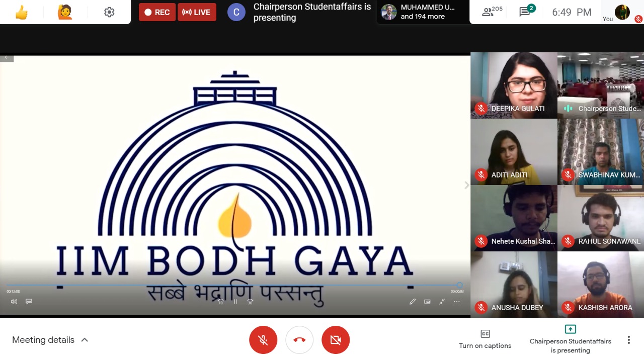The image size is (644, 362).
Task: Open settings with the gear icon
Action: (109, 13)
